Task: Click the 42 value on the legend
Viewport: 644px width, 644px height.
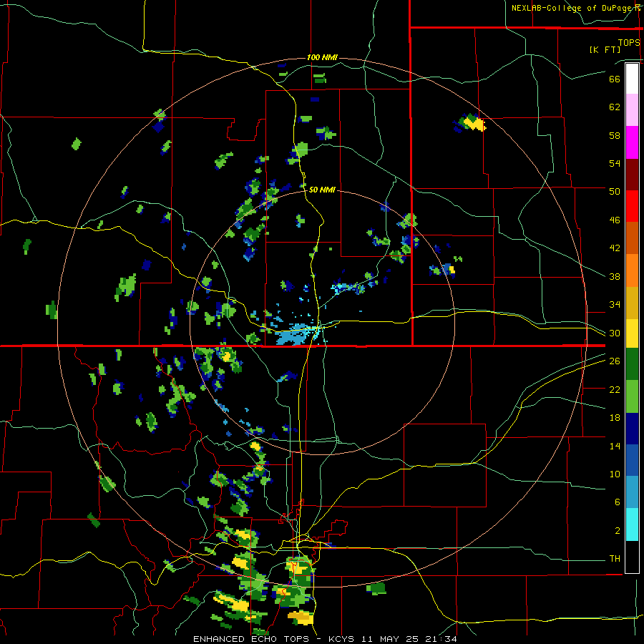Action: click(615, 248)
